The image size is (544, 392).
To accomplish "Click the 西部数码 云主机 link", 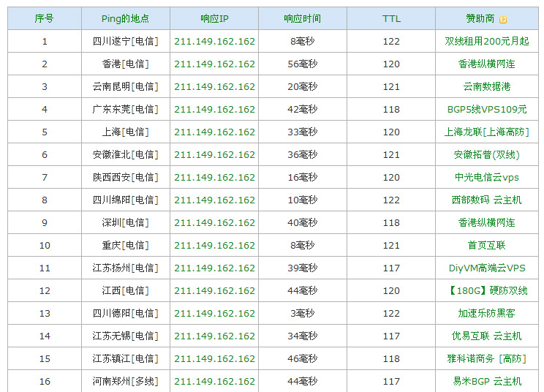I will [486, 200].
